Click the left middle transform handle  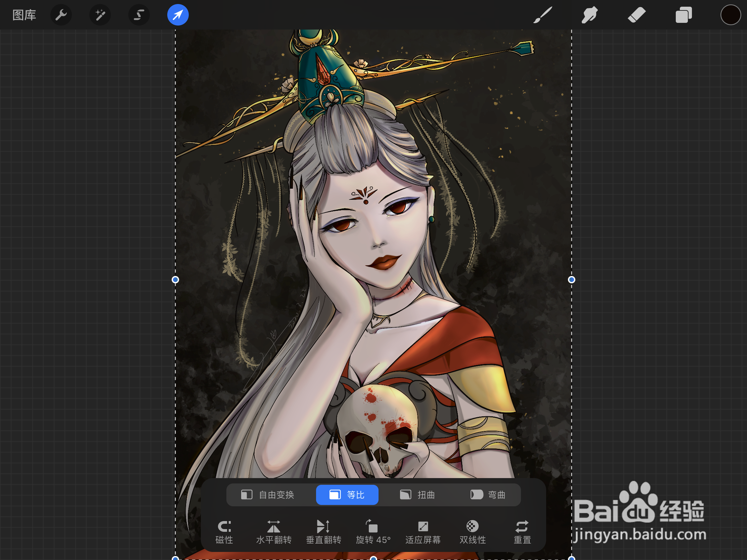[175, 279]
